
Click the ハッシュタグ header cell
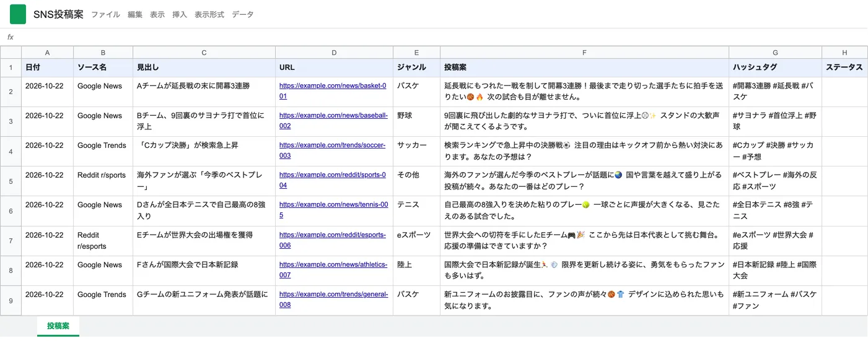tap(775, 68)
